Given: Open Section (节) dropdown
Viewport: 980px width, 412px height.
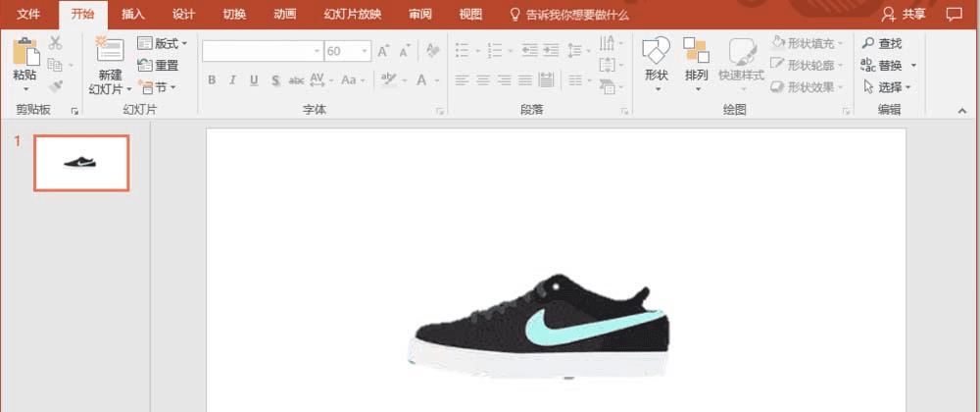Looking at the screenshot, I should coord(157,87).
